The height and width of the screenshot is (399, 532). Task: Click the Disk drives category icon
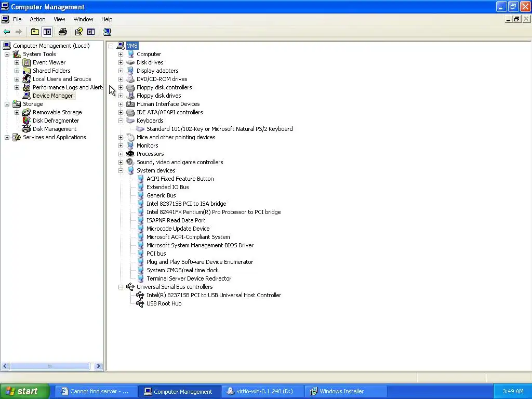(x=130, y=62)
